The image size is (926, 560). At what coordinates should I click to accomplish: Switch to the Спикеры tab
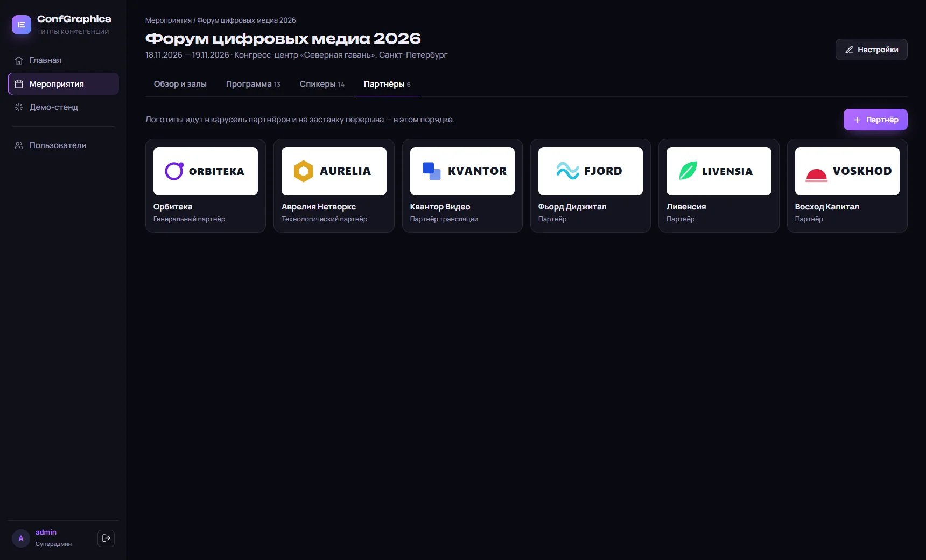tap(322, 84)
